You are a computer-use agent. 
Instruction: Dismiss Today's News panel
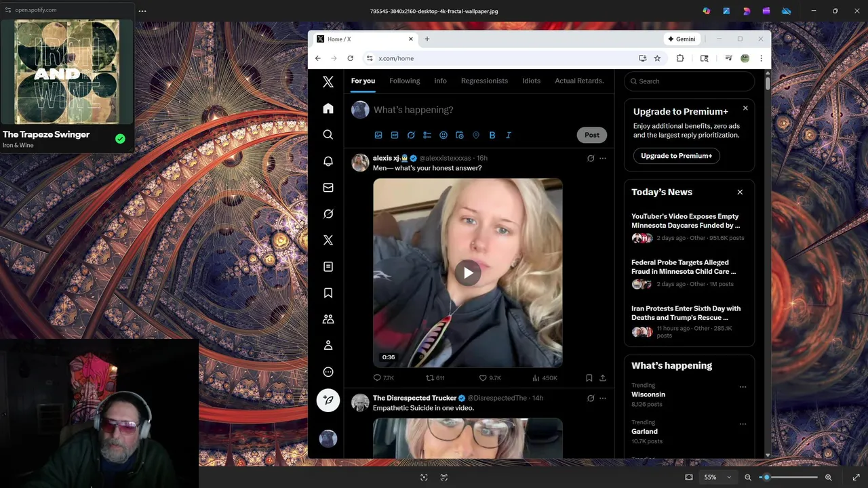click(x=740, y=192)
